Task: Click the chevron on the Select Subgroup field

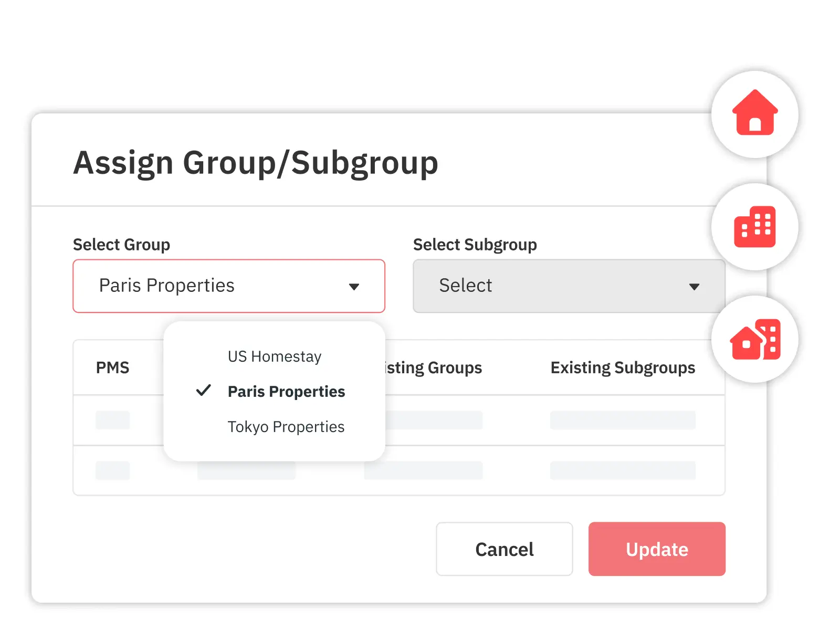Action: pos(694,286)
